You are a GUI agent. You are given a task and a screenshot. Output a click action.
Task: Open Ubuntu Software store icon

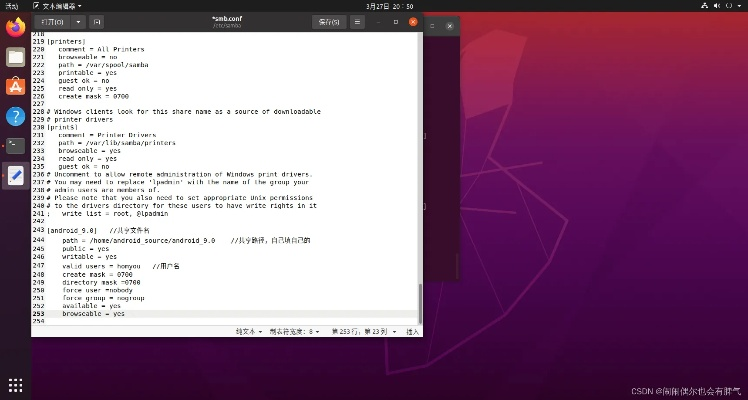tap(15, 87)
